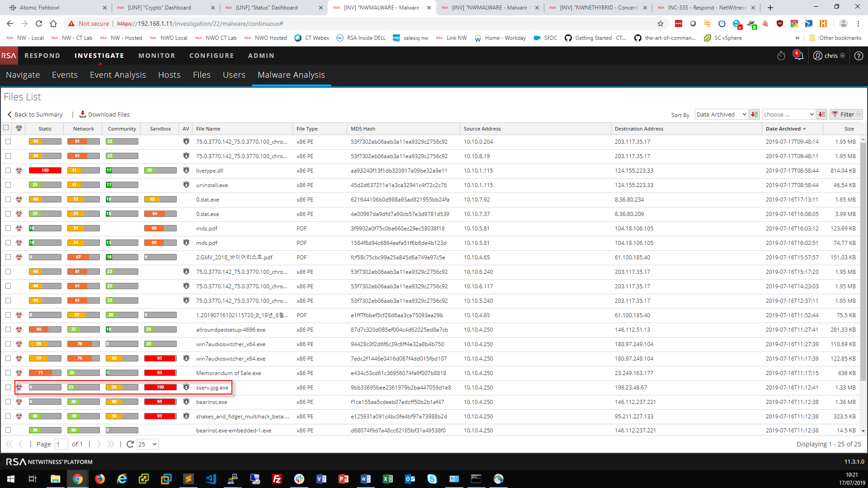This screenshot has width=868, height=488.
Task: Open the CONFIGURE main menu
Action: (212, 56)
